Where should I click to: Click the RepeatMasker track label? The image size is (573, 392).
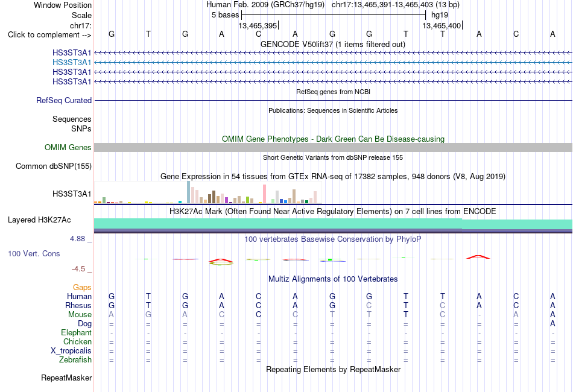(66, 378)
